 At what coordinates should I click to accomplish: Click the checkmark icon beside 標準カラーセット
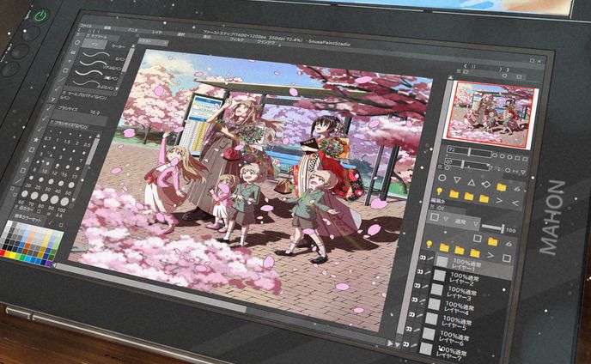[51, 222]
